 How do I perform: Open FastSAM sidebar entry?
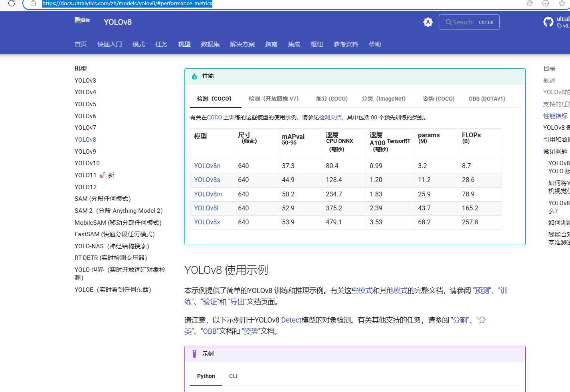pyautogui.click(x=115, y=234)
